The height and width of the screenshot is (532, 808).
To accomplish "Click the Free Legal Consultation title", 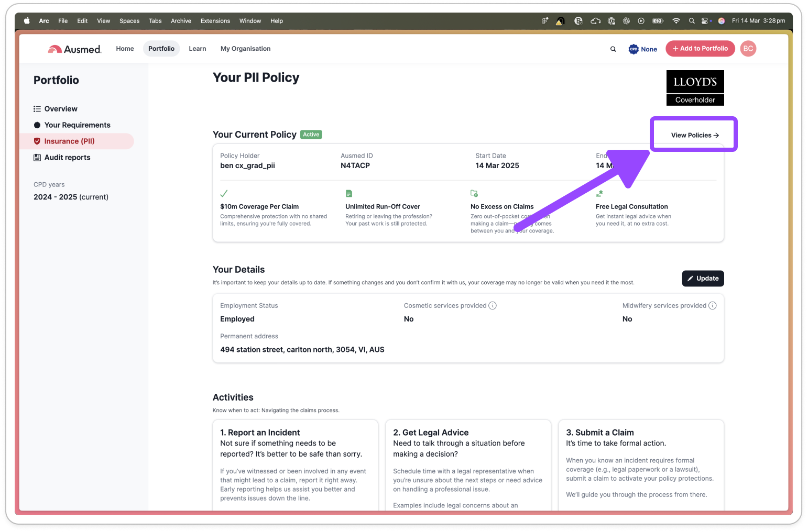I will 632,207.
